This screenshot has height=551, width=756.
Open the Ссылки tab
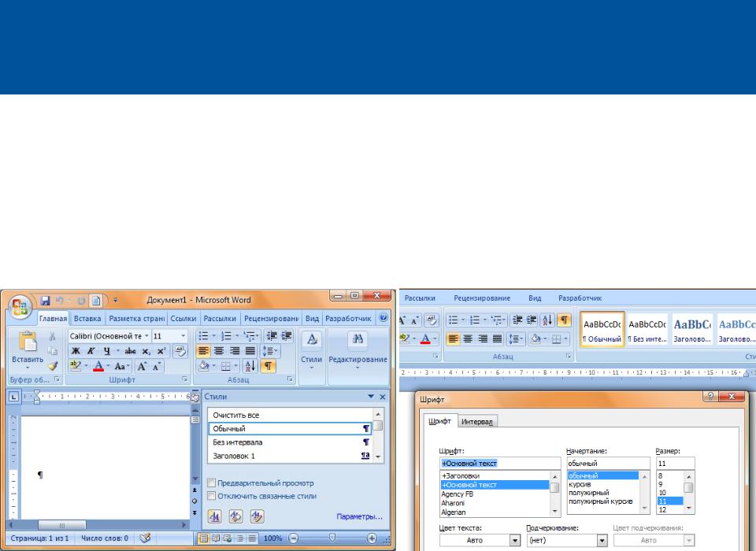point(183,319)
